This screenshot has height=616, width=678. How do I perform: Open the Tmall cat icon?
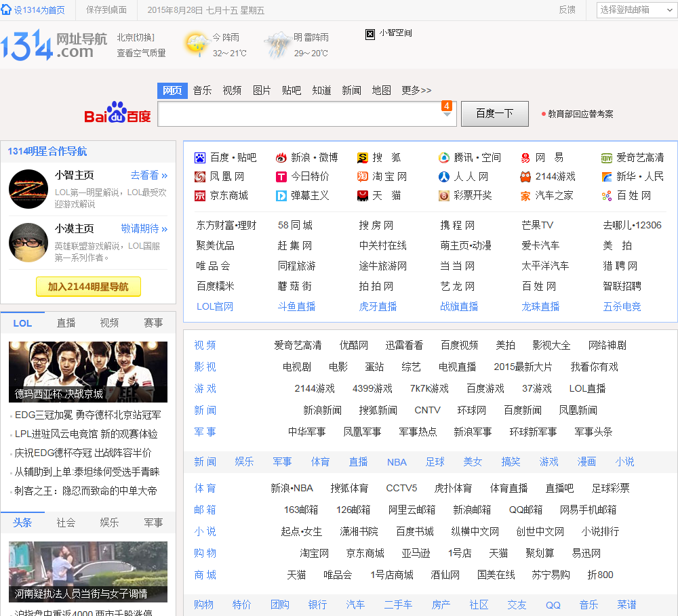[363, 196]
